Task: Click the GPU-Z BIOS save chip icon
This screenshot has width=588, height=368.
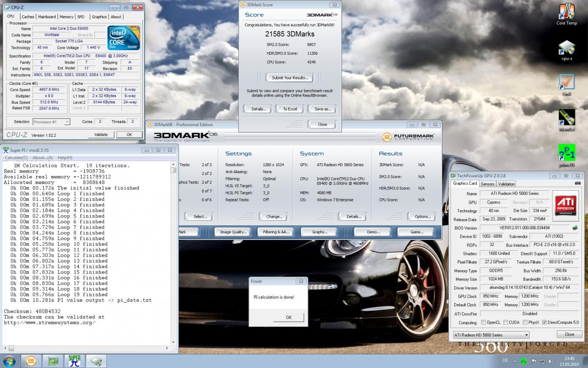Action: click(575, 228)
